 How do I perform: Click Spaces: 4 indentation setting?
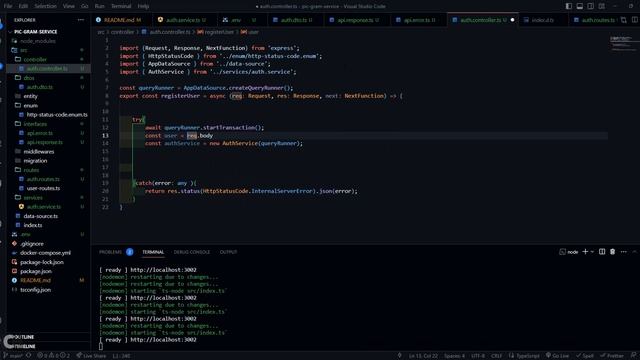click(x=454, y=356)
